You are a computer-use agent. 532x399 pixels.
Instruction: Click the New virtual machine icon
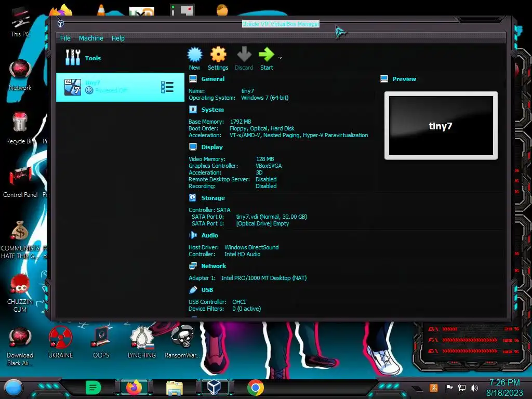click(195, 55)
